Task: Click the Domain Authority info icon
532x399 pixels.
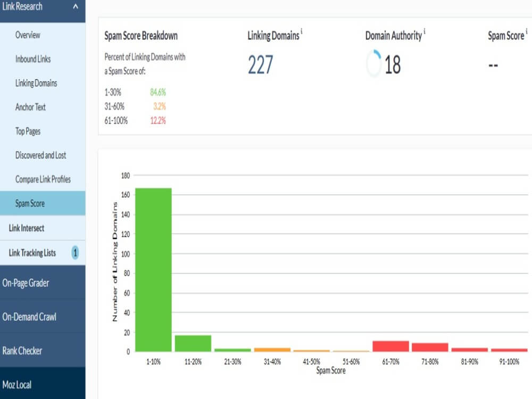Action: click(x=424, y=31)
